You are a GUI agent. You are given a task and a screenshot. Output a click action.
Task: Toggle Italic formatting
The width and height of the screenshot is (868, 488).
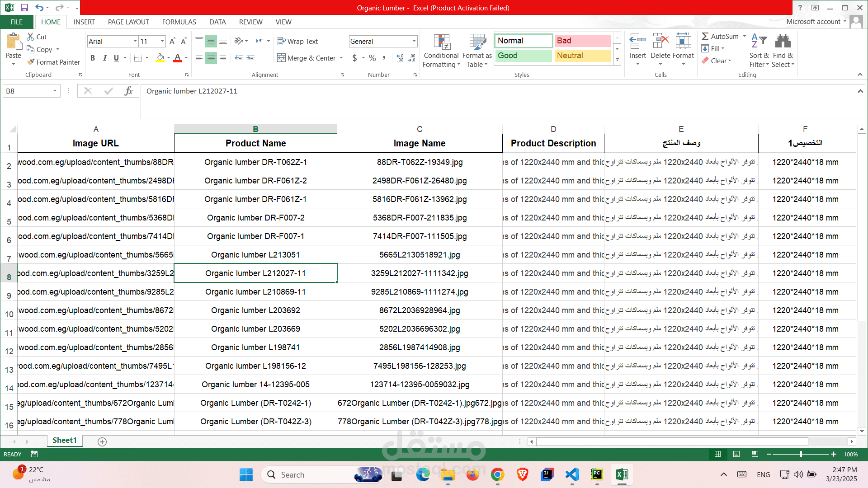[x=104, y=58]
